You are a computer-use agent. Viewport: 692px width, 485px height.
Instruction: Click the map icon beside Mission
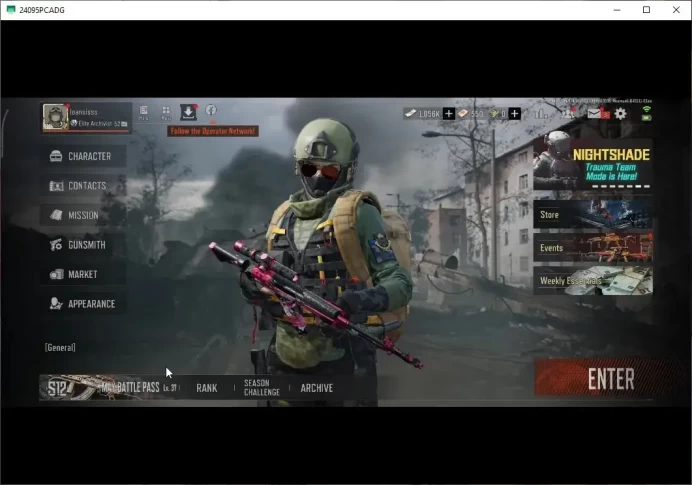[56, 215]
